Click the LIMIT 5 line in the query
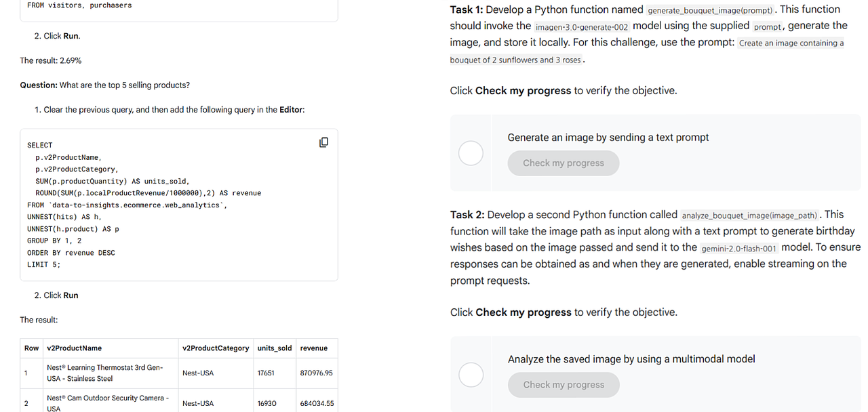Screen dimensions: 868x412 point(44,264)
